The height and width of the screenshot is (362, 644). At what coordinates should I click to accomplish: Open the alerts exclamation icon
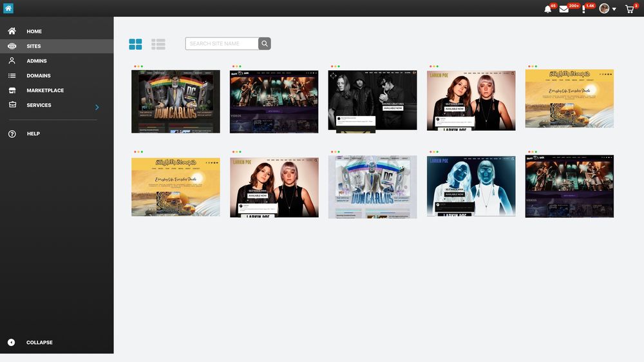(x=583, y=9)
